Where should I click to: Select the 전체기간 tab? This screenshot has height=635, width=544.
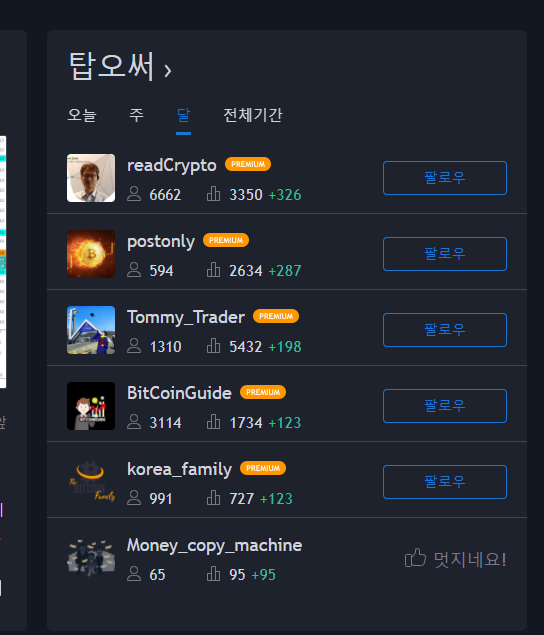253,115
